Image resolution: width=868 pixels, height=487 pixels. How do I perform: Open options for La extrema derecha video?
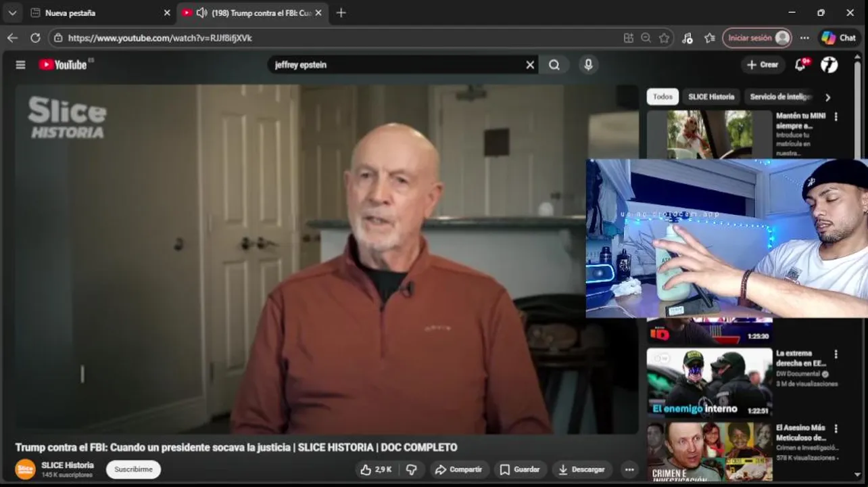click(836, 354)
